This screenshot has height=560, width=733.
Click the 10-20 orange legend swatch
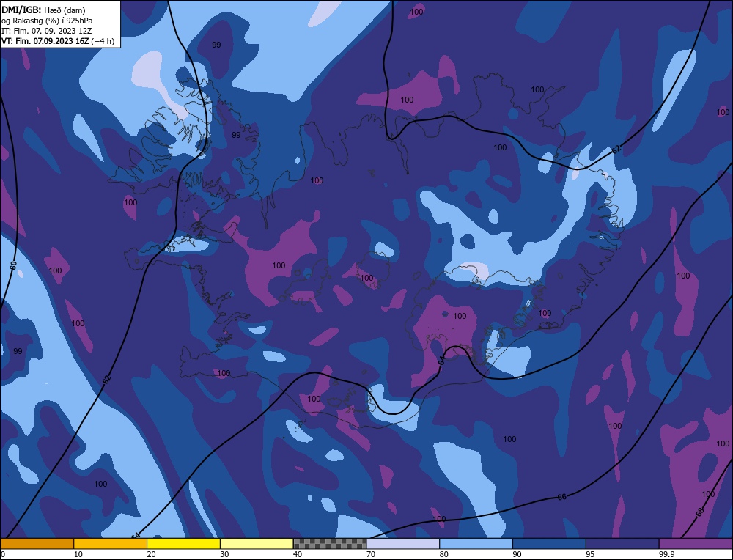[x=111, y=544]
